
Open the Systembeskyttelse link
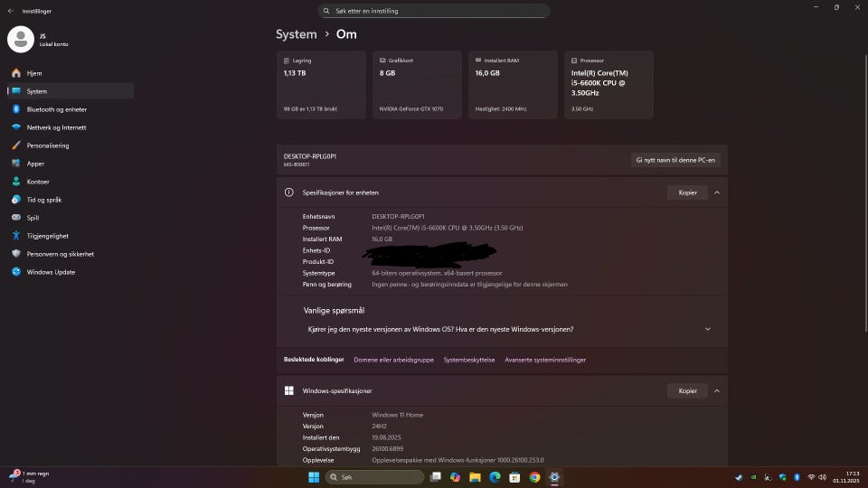pos(469,360)
